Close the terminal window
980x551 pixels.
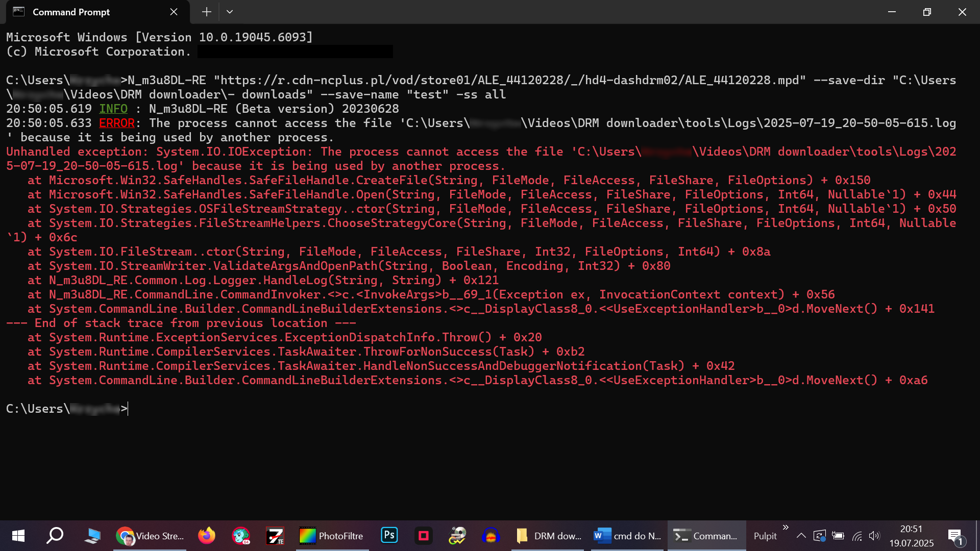pyautogui.click(x=962, y=12)
